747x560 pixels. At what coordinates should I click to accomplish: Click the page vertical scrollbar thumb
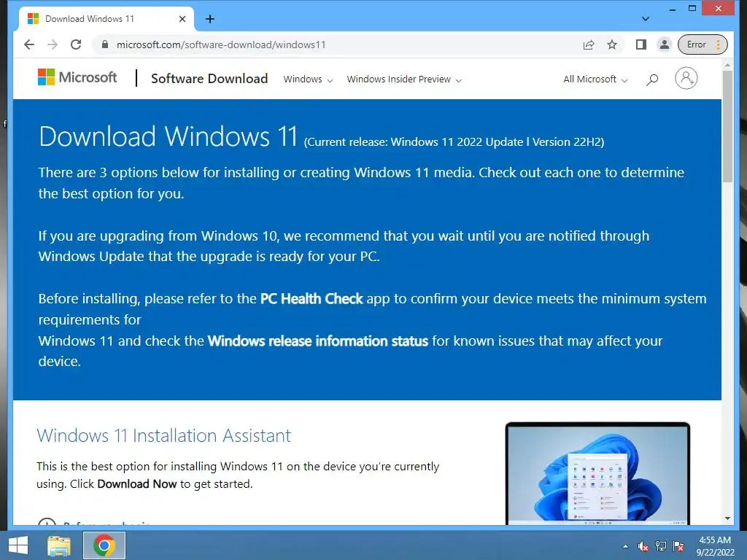(727, 126)
